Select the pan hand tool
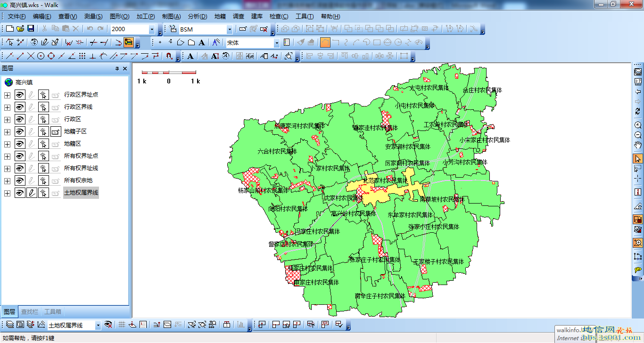Viewport: 644px width, 343px height. click(x=638, y=145)
